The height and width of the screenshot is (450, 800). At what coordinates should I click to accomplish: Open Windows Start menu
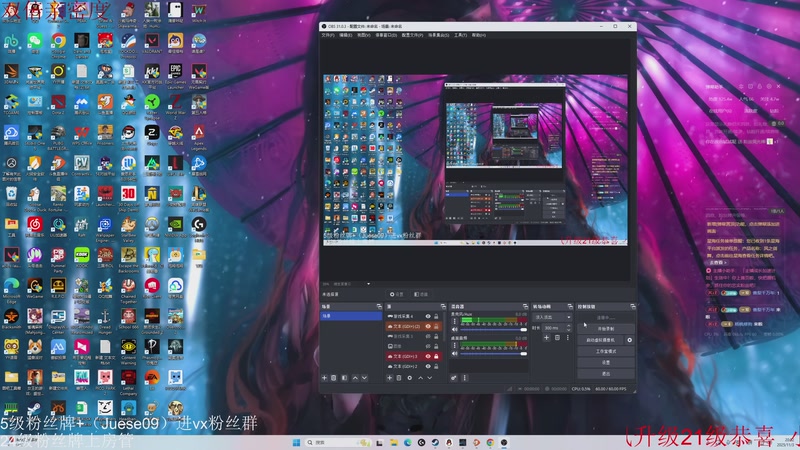pyautogui.click(x=296, y=442)
